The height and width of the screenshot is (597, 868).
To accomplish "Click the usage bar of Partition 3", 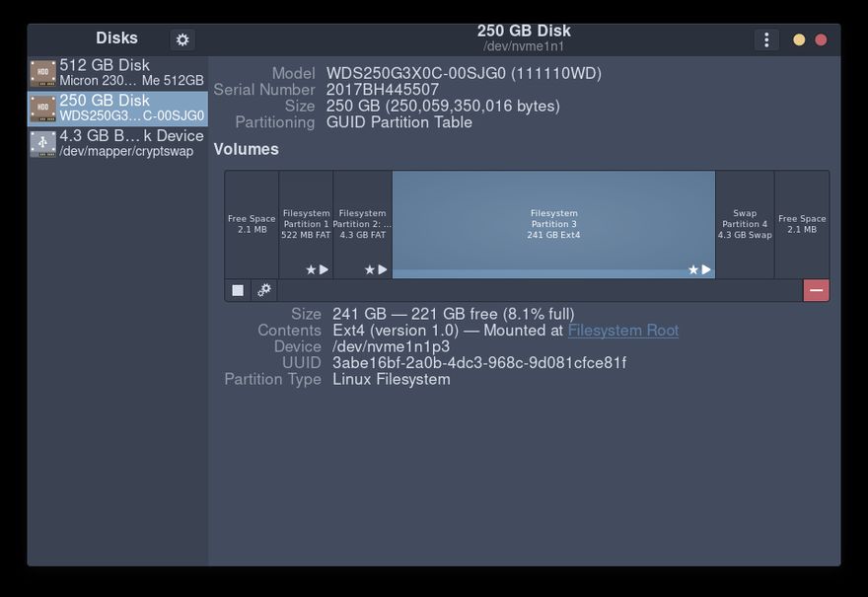I will [x=538, y=273].
